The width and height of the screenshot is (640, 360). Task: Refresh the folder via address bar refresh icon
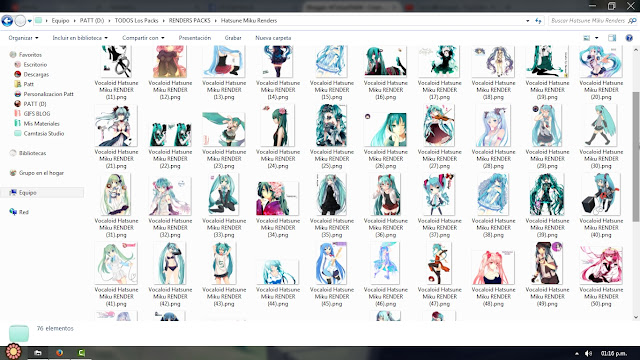point(538,20)
